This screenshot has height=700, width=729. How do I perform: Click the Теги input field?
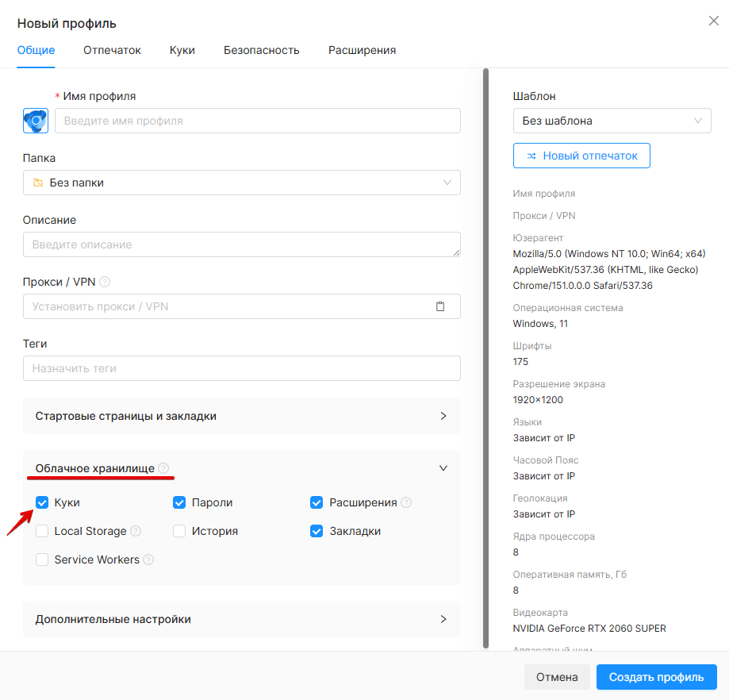[242, 368]
